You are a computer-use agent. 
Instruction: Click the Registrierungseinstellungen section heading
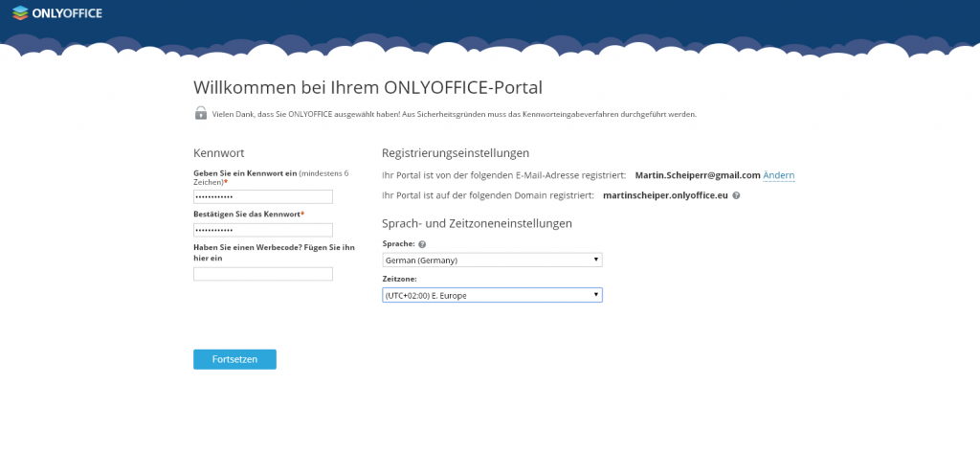[455, 153]
